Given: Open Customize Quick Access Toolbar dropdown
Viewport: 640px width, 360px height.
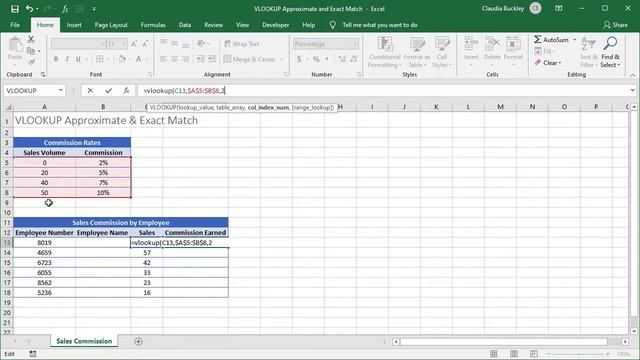Looking at the screenshot, I should pyautogui.click(x=94, y=9).
